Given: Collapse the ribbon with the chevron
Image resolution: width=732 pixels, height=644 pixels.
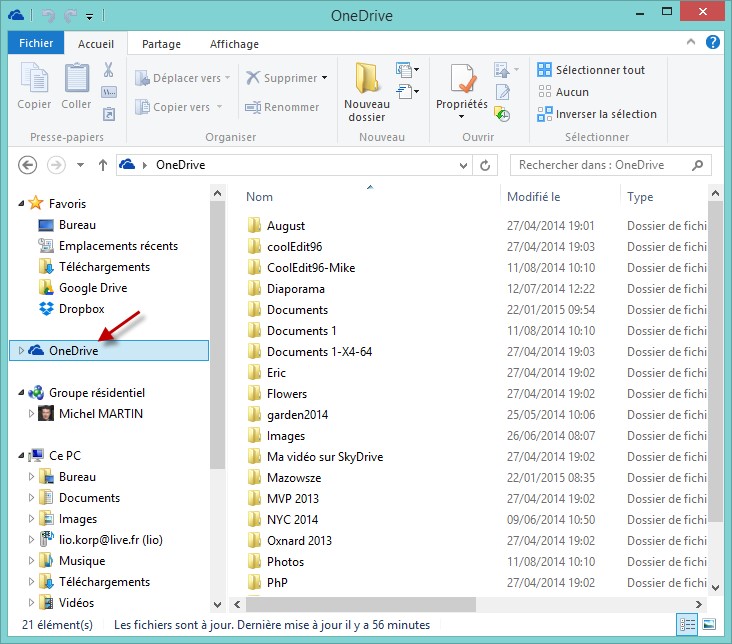Looking at the screenshot, I should [x=692, y=43].
